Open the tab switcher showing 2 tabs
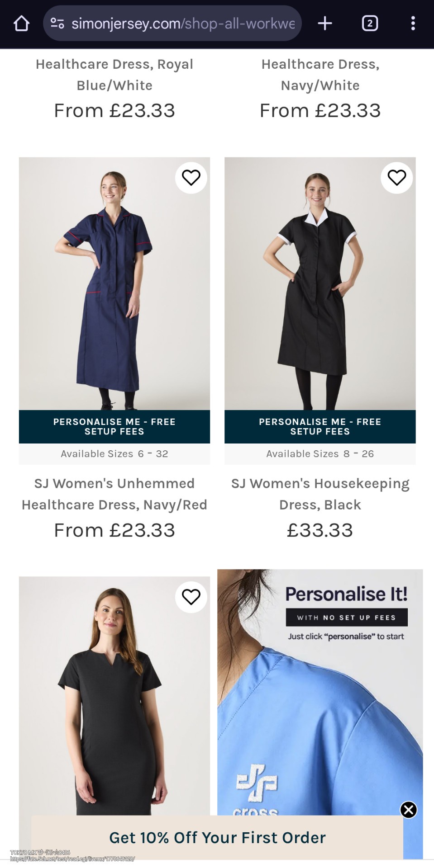This screenshot has width=434, height=868. (x=370, y=24)
